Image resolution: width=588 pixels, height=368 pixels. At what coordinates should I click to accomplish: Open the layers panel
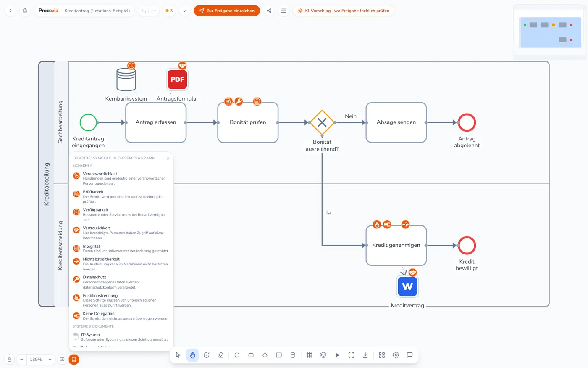[x=323, y=355]
